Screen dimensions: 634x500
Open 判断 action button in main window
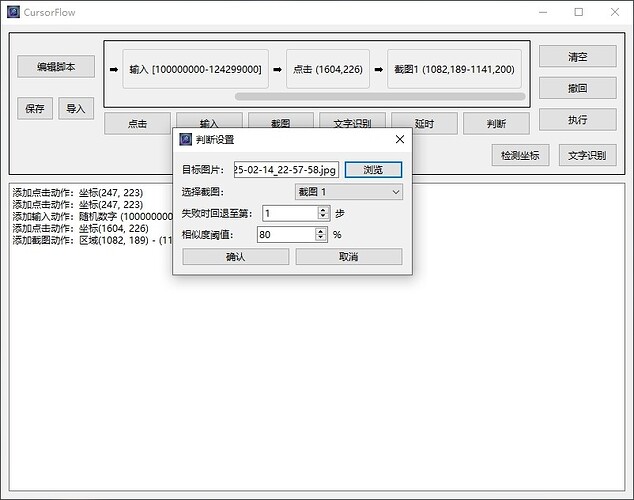[x=496, y=123]
